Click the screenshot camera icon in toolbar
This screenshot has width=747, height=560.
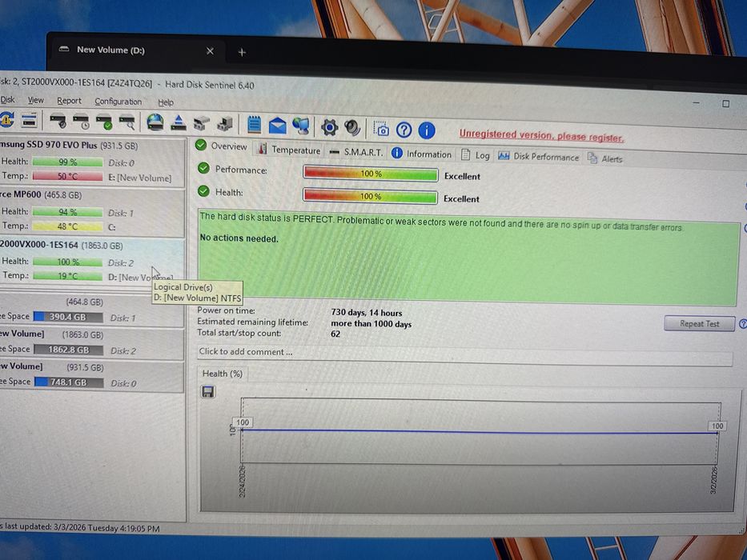pos(381,129)
